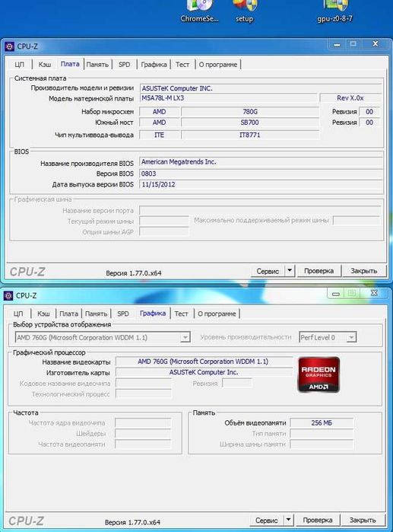Open the gpu-z0-8-7 desktop icon

point(334,12)
